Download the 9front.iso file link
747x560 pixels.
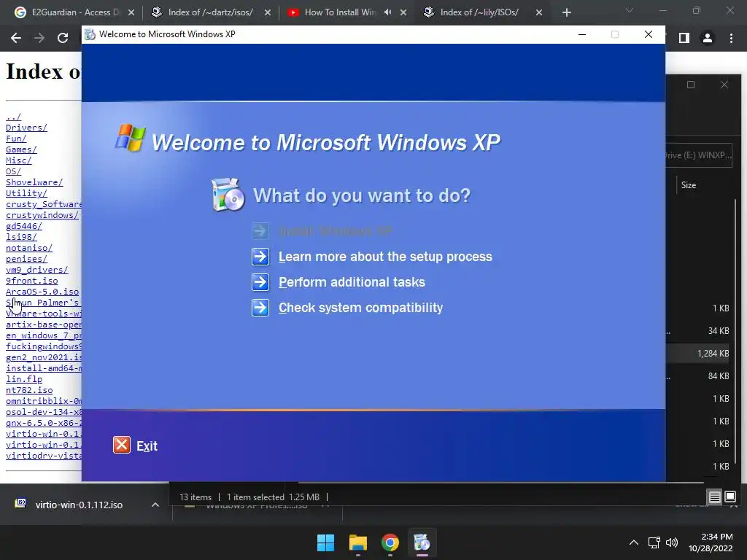(32, 281)
